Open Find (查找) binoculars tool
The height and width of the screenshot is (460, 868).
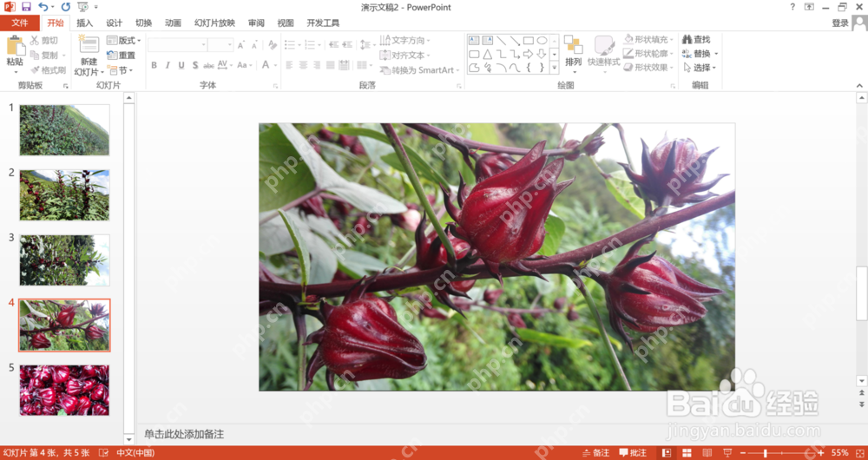click(696, 40)
